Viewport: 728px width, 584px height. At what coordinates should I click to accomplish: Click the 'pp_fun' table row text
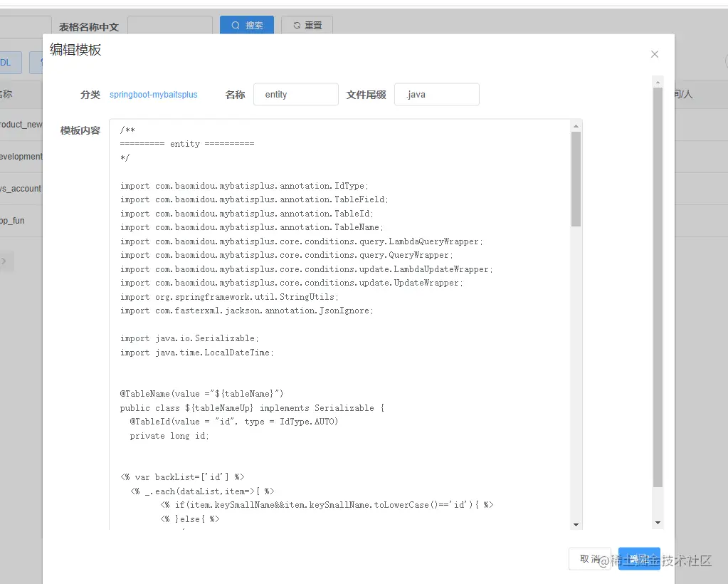tap(13, 221)
